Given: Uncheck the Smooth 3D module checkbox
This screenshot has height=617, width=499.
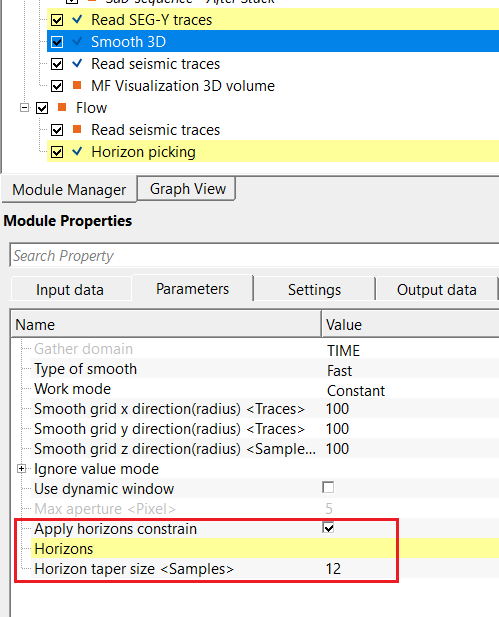Looking at the screenshot, I should tap(57, 42).
